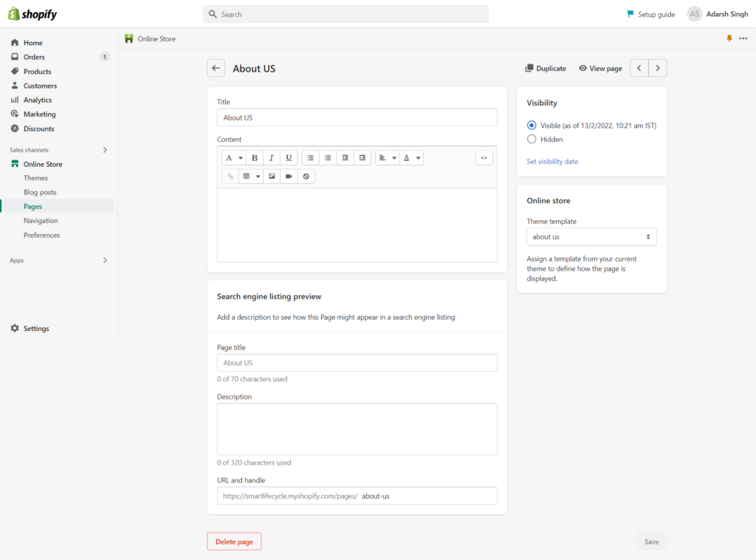
Task: Click the Page title input field
Action: click(357, 363)
